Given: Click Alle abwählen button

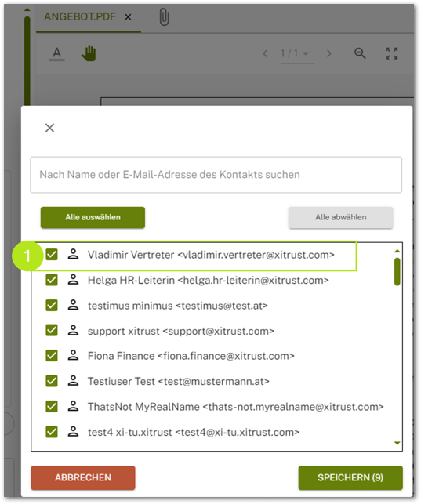Looking at the screenshot, I should 341,218.
